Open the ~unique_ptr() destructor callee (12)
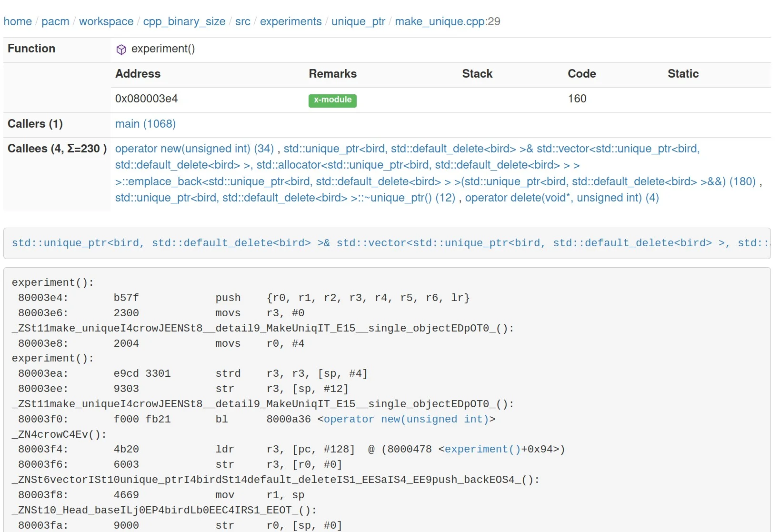The image size is (780, 532). tap(285, 198)
